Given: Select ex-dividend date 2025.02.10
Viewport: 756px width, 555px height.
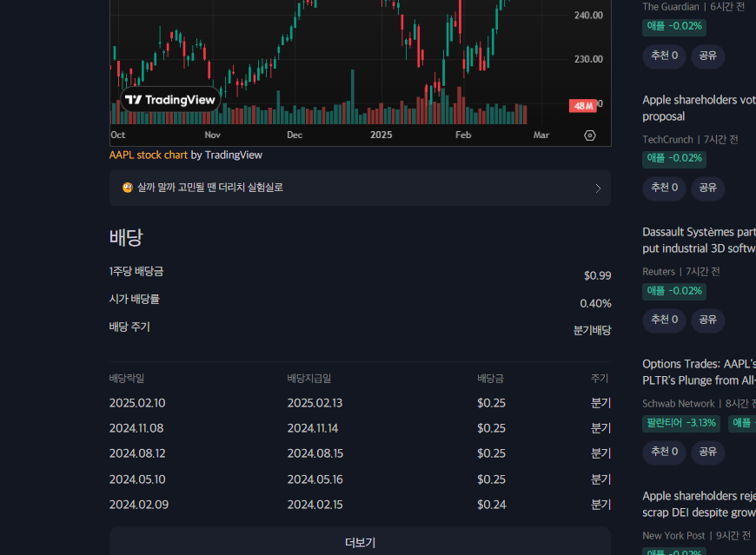Looking at the screenshot, I should click(x=137, y=403).
